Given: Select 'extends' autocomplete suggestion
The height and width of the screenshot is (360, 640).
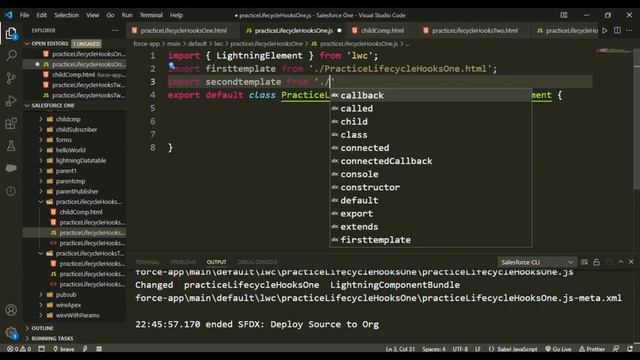Looking at the screenshot, I should [431, 227].
